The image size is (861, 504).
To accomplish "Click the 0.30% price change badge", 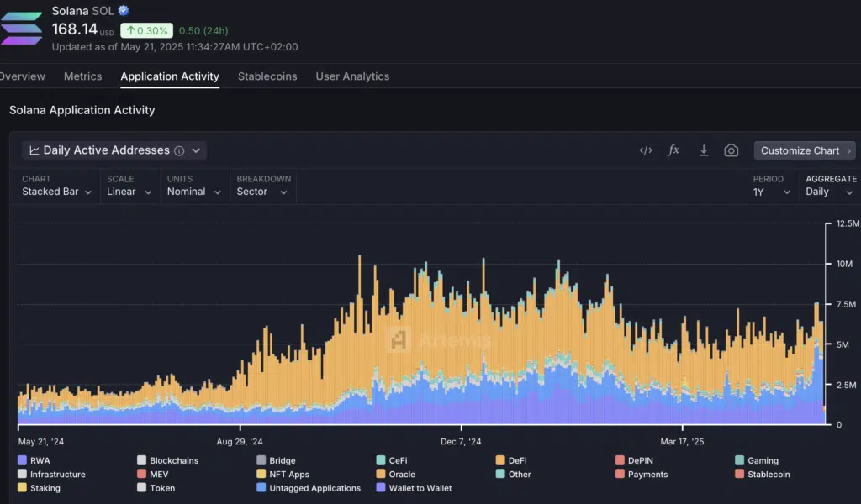I will pyautogui.click(x=146, y=31).
